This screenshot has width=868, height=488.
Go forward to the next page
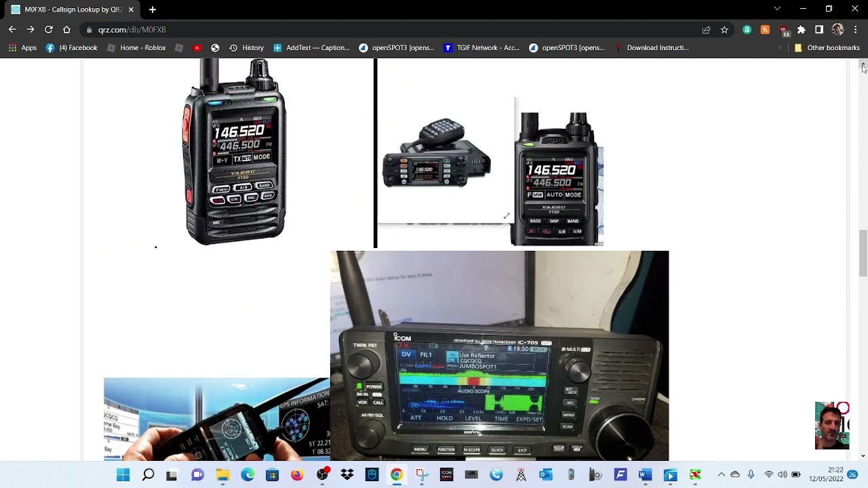tap(31, 30)
